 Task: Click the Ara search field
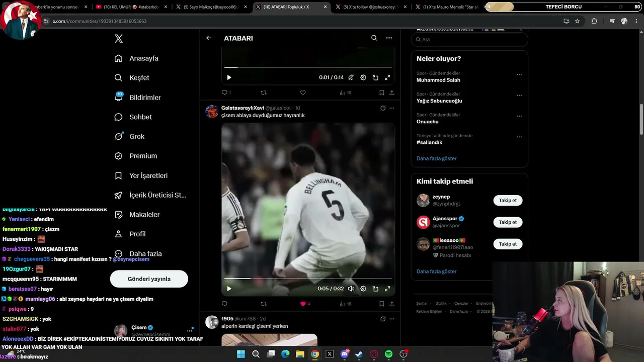tap(469, 39)
